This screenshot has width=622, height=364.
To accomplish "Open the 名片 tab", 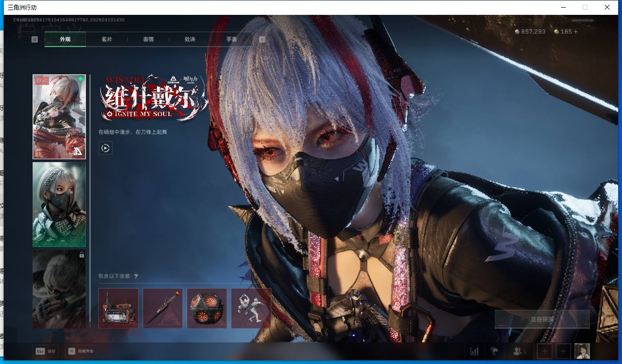I will pos(107,39).
